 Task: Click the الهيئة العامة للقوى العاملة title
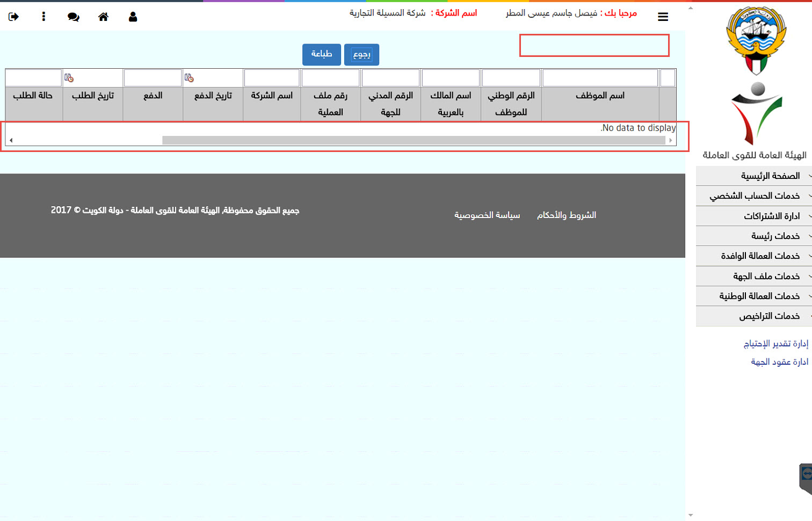(755, 155)
